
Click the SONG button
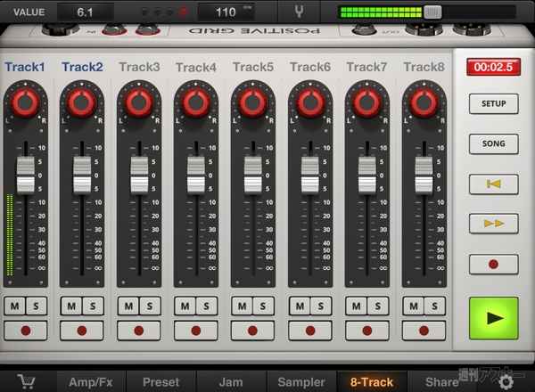(493, 143)
